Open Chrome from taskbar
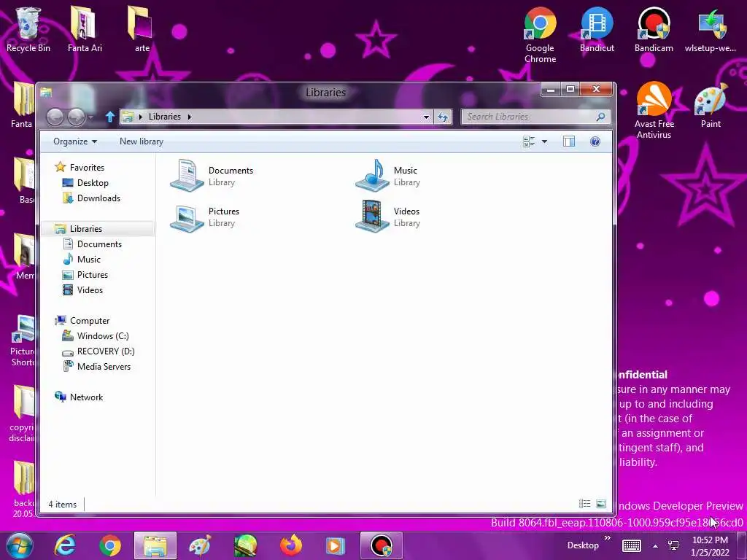The image size is (747, 560). pos(110,545)
